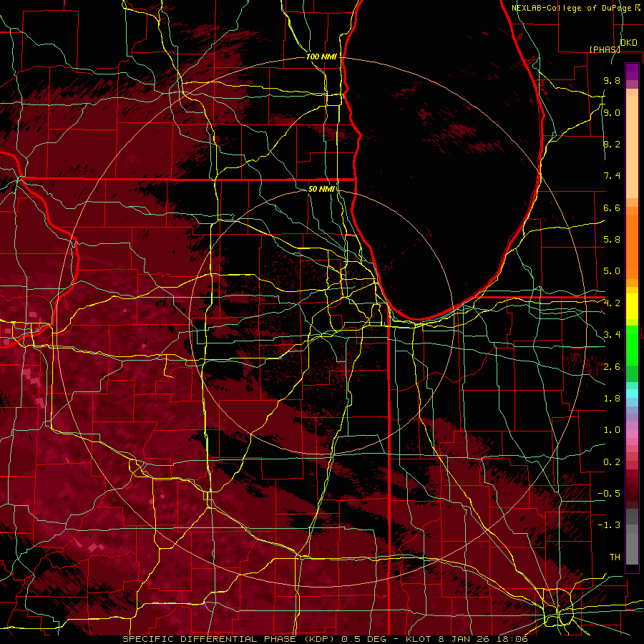Pick the bright green segment of the color bar
Image resolution: width=644 pixels, height=644 pixels.
632,346
